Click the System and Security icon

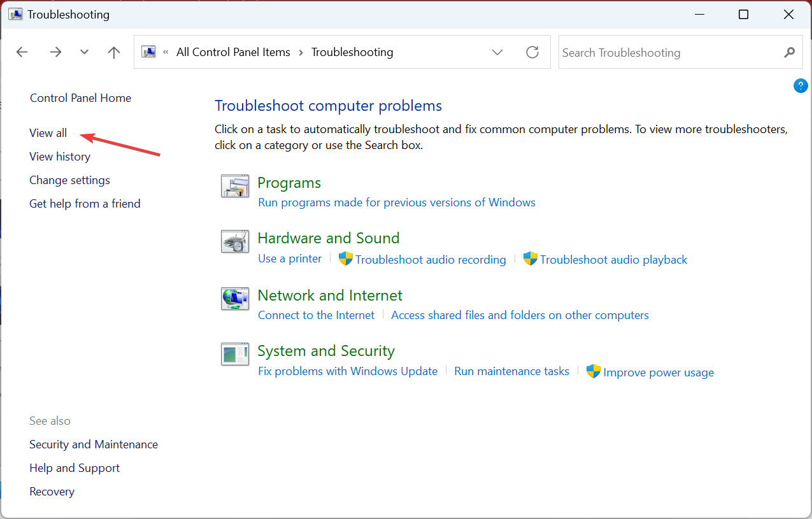pos(235,354)
